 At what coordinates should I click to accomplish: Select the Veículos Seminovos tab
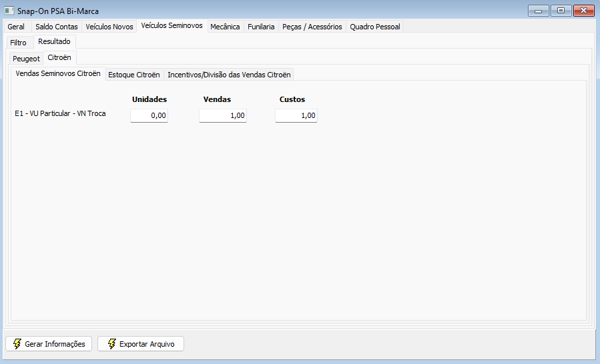[x=172, y=25]
